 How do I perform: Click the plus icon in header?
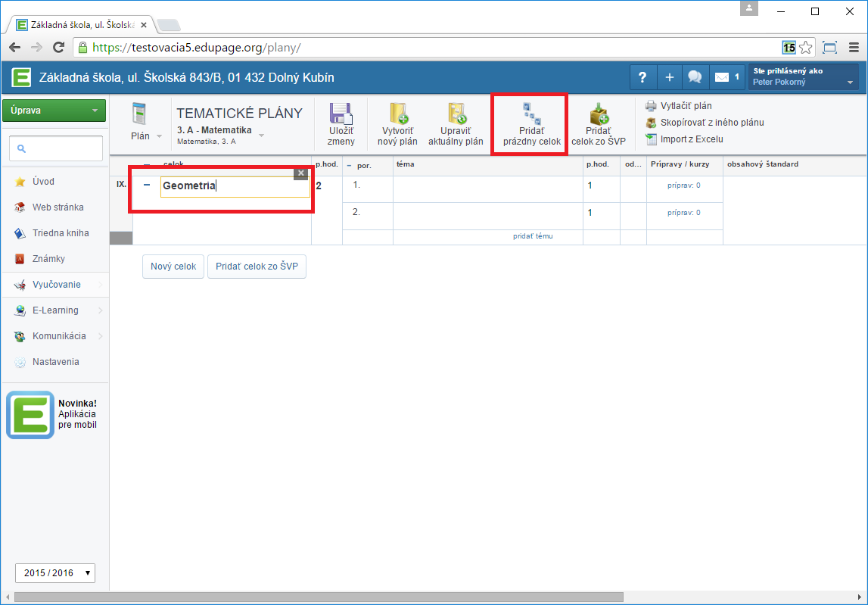[669, 77]
